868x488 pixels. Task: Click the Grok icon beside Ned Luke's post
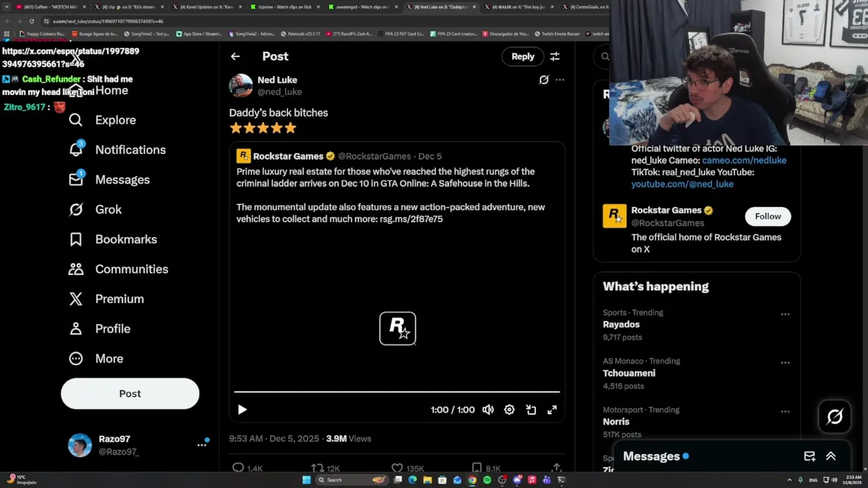pyautogui.click(x=544, y=80)
